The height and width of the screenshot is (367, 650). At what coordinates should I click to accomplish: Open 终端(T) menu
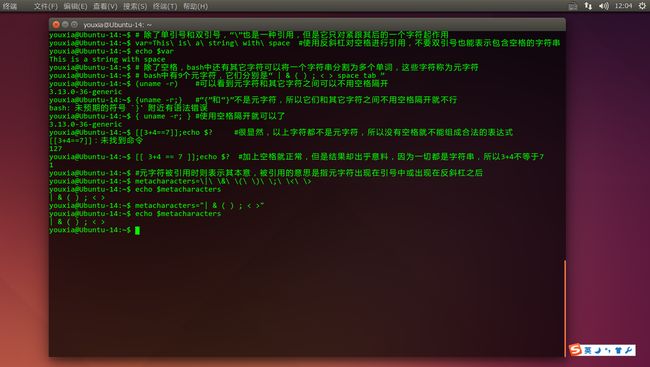click(165, 6)
